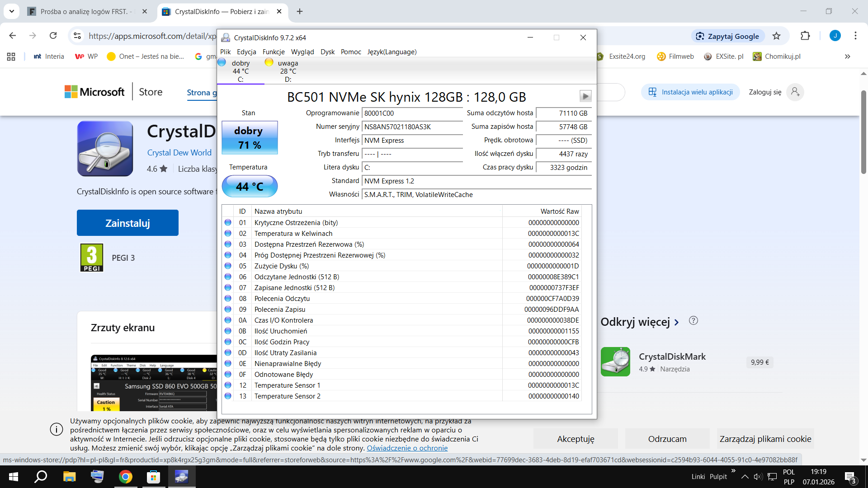Open the Crystal Dew World link
Image resolution: width=868 pixels, height=488 pixels.
(x=179, y=153)
